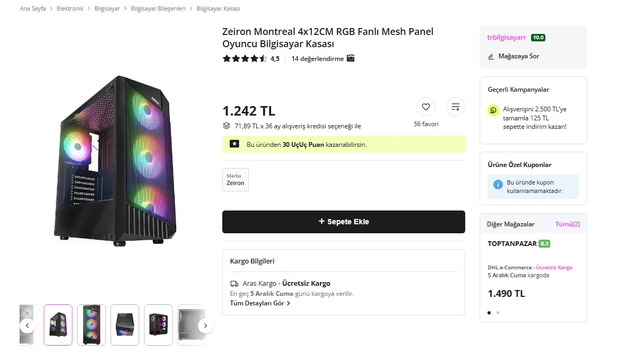Click the campaign badge icon under Geçerli Kampanyalar
The width and height of the screenshot is (644, 360).
(x=493, y=110)
